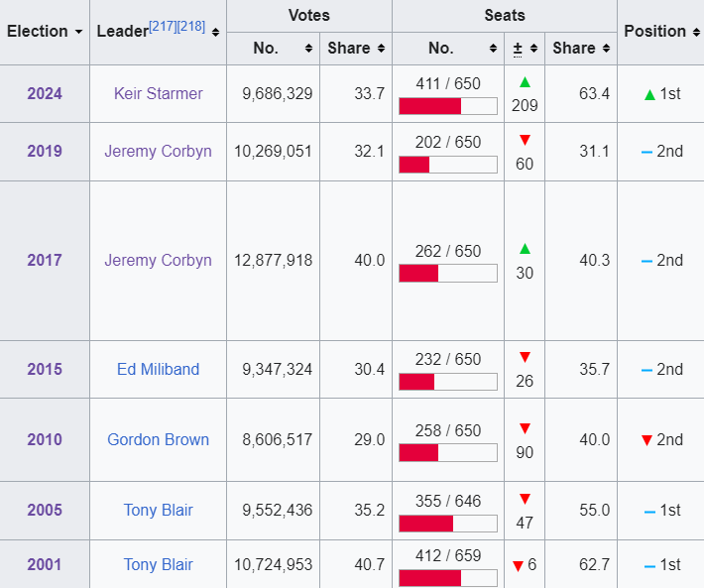Sort by Votes Share column
This screenshot has width=704, height=588.
(x=381, y=48)
